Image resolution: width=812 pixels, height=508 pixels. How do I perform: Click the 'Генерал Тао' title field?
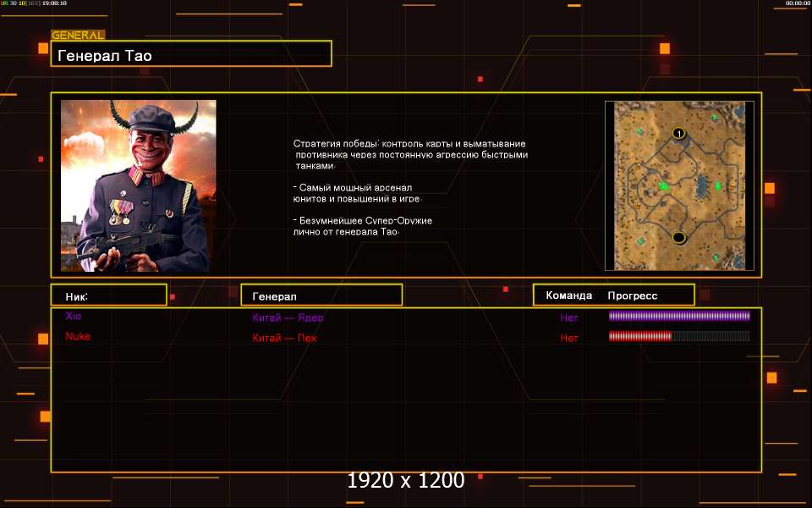pos(191,53)
